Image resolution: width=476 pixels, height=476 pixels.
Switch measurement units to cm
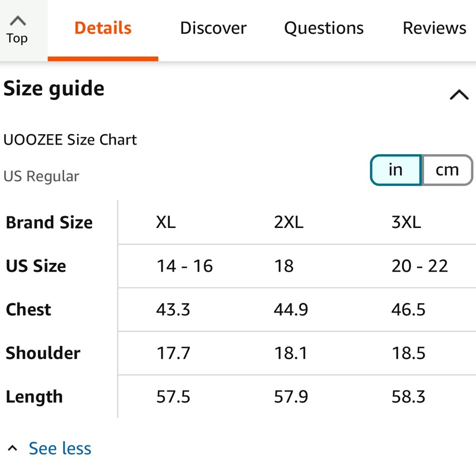click(447, 170)
